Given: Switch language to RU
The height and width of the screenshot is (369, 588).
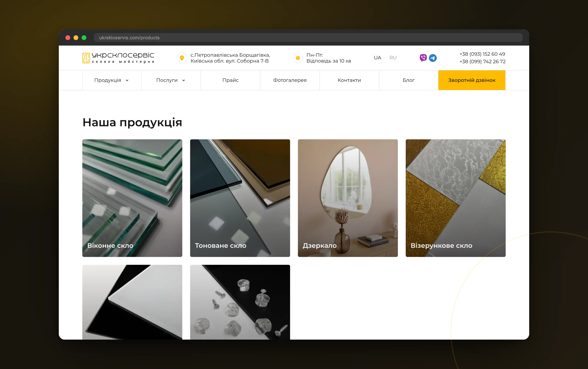Looking at the screenshot, I should 393,58.
